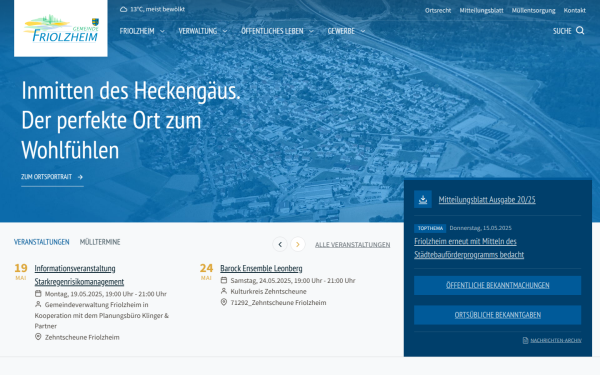600x375 pixels.
Task: Click 'Montag, 19.05.2025, 19:00 Uhr - 21:00 Uhr'
Action: [x=106, y=294]
